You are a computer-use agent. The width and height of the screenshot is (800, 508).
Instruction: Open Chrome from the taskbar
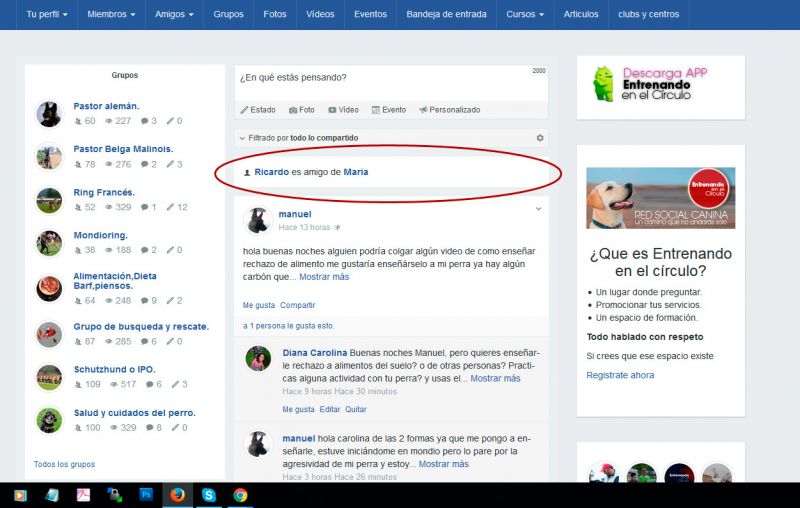[240, 495]
